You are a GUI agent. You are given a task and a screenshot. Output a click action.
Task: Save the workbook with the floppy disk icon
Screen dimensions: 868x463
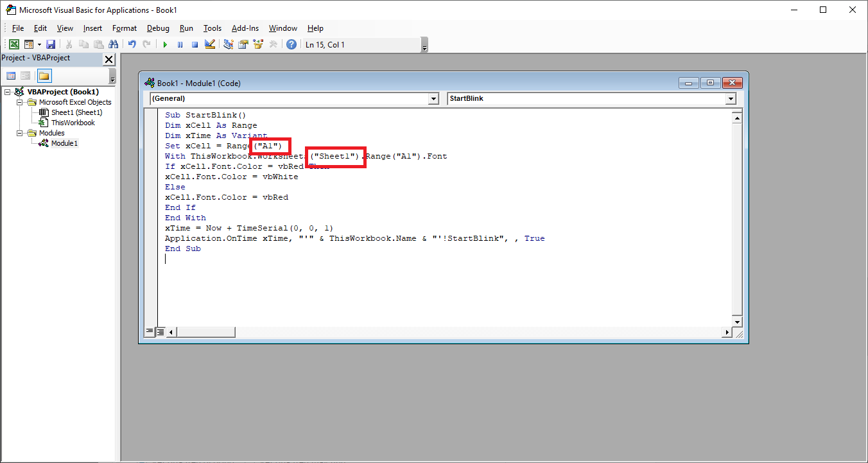click(x=51, y=44)
